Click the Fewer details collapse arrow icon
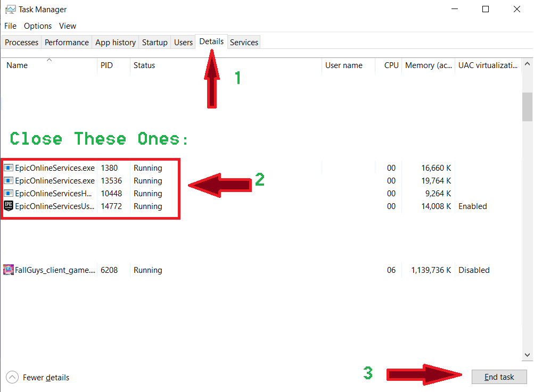This screenshot has height=392, width=534. [12, 377]
